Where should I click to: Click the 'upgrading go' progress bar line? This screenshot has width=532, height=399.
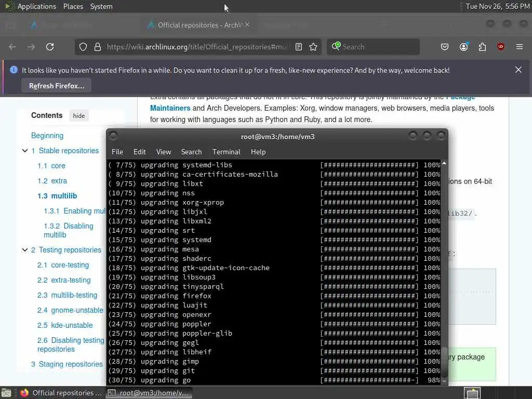[274, 380]
